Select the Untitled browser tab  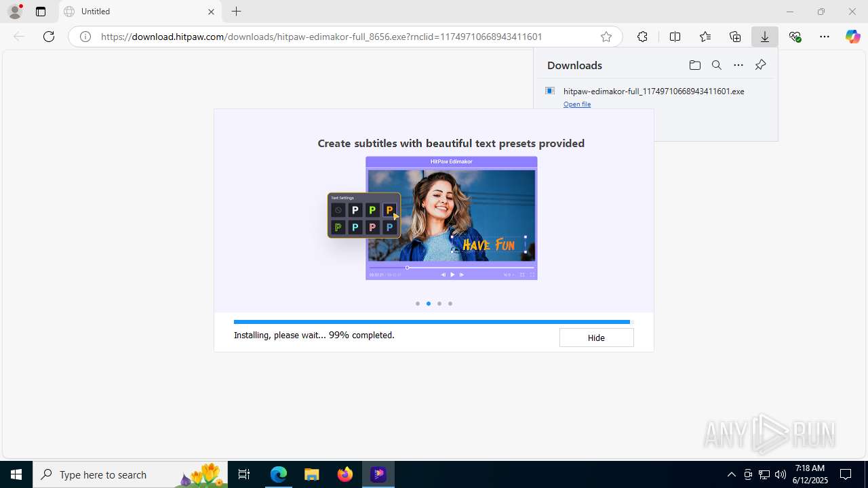[140, 12]
